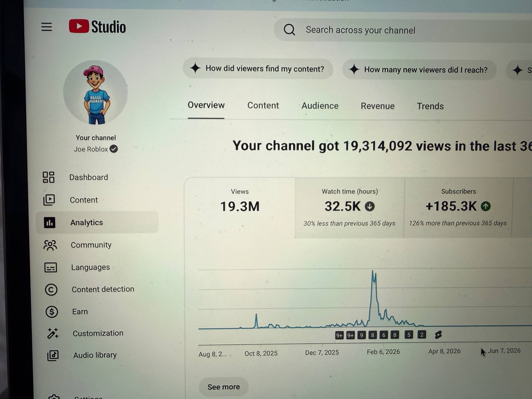Open the hamburger navigation menu
Image resolution: width=532 pixels, height=399 pixels.
pyautogui.click(x=47, y=27)
